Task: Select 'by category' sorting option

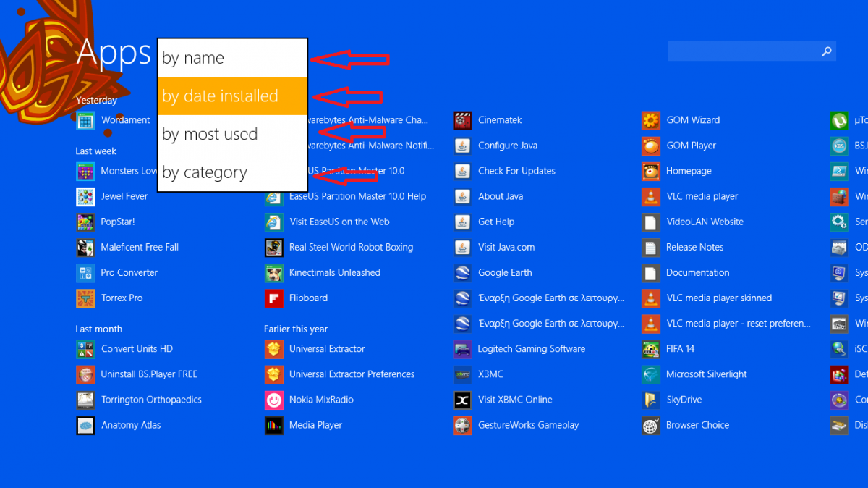Action: 232,172
